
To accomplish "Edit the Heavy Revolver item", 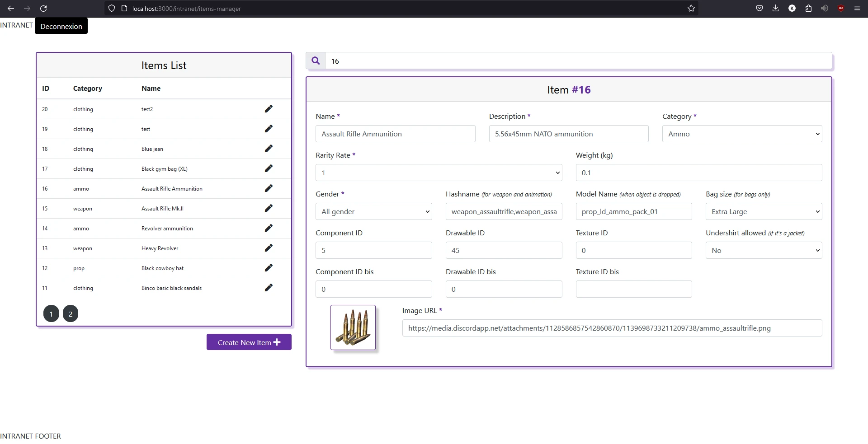I will click(269, 248).
